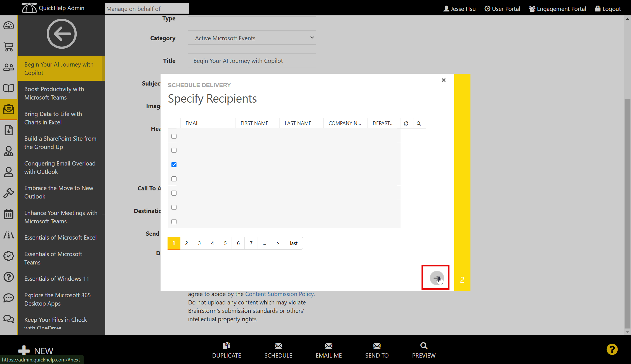Open the Content Submission Policy link
Screen dimensions: 631x364
(x=279, y=294)
